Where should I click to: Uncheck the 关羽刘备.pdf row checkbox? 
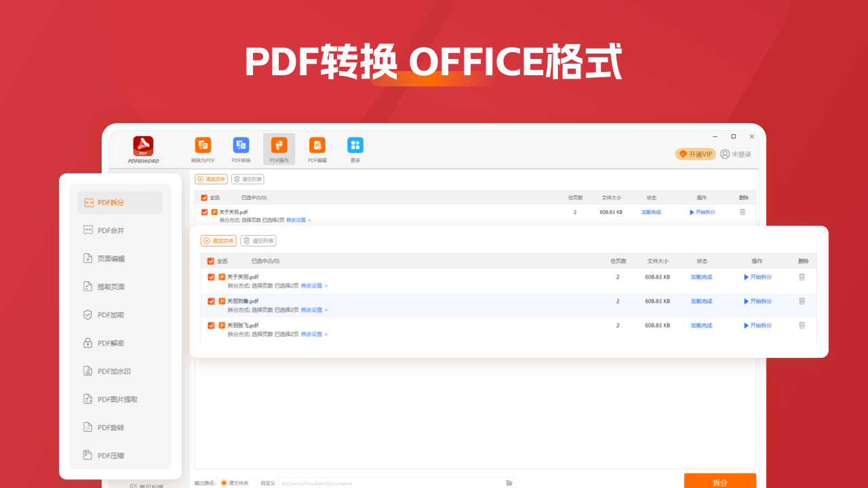click(x=210, y=301)
